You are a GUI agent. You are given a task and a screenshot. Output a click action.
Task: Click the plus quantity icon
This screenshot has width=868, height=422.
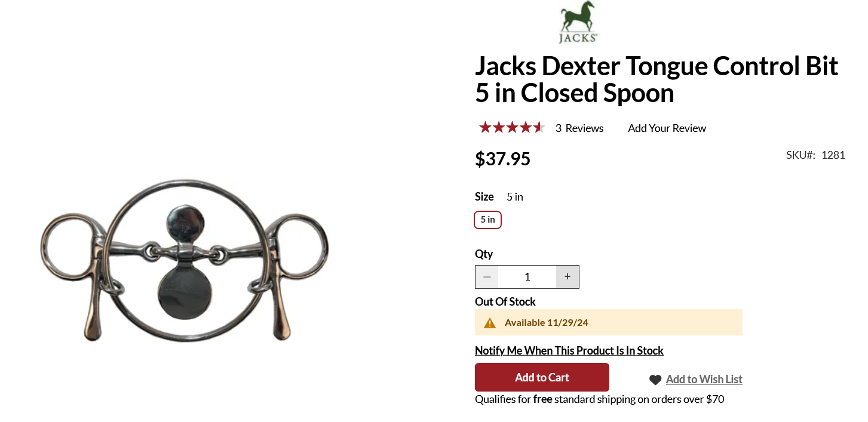(568, 277)
